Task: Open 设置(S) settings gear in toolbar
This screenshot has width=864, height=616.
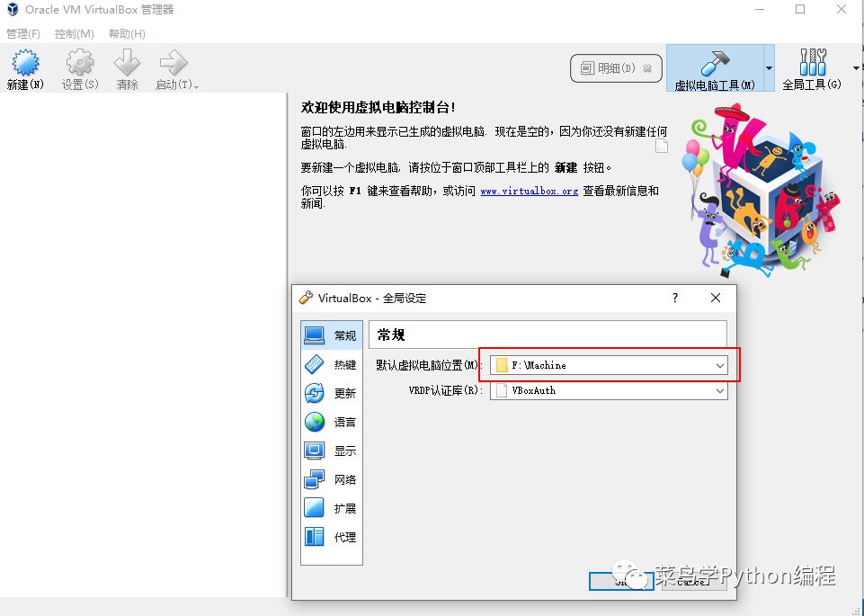Action: [80, 69]
